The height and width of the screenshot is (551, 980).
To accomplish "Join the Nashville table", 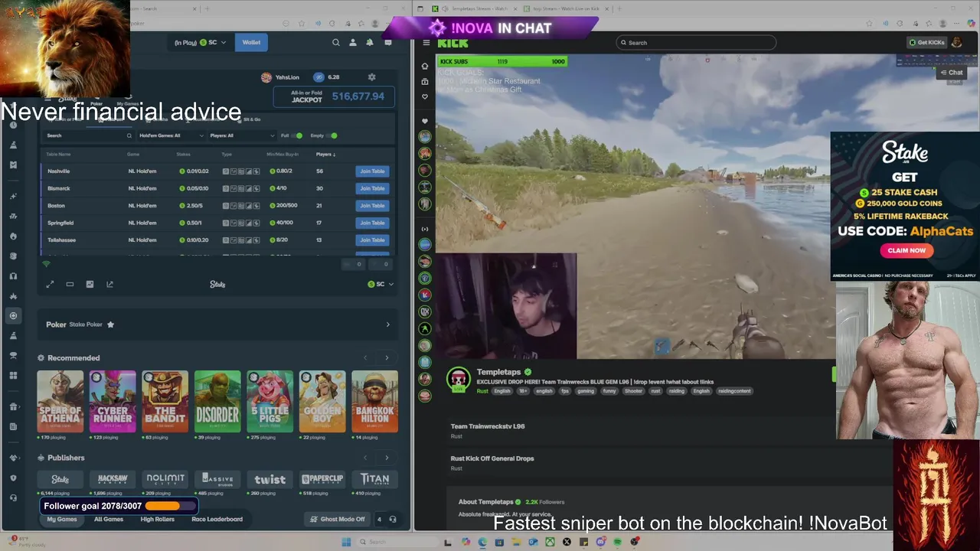I will click(372, 171).
